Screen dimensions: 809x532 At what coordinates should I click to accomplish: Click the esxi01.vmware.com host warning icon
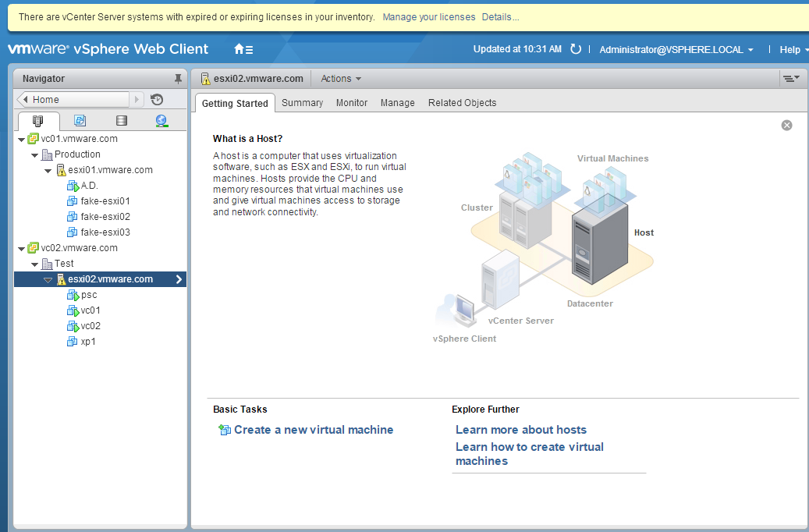(61, 170)
